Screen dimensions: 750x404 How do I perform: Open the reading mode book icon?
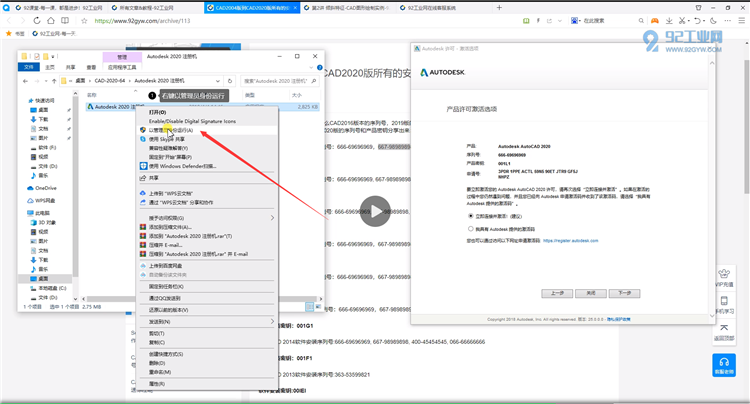[x=65, y=21]
